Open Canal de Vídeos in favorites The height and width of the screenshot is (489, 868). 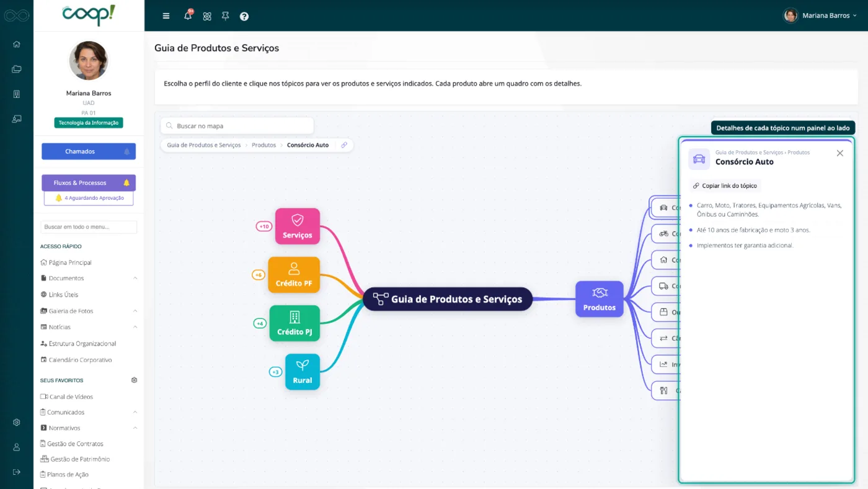click(x=67, y=397)
